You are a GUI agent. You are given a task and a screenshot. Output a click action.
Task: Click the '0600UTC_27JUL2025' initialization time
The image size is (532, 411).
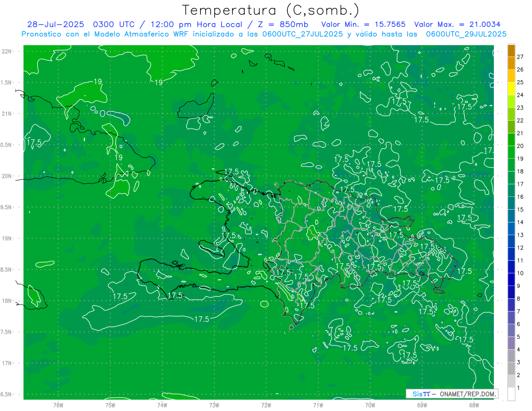(302, 34)
